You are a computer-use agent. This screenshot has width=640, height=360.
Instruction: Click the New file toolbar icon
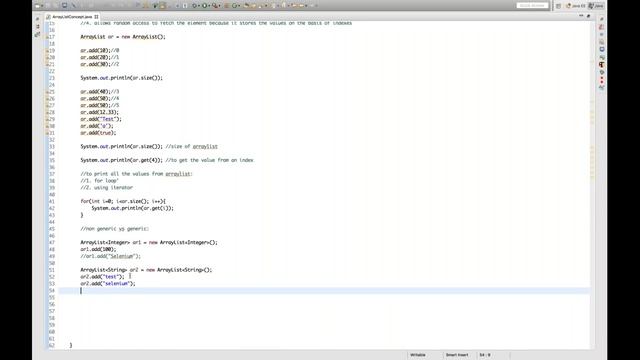[x=37, y=6]
